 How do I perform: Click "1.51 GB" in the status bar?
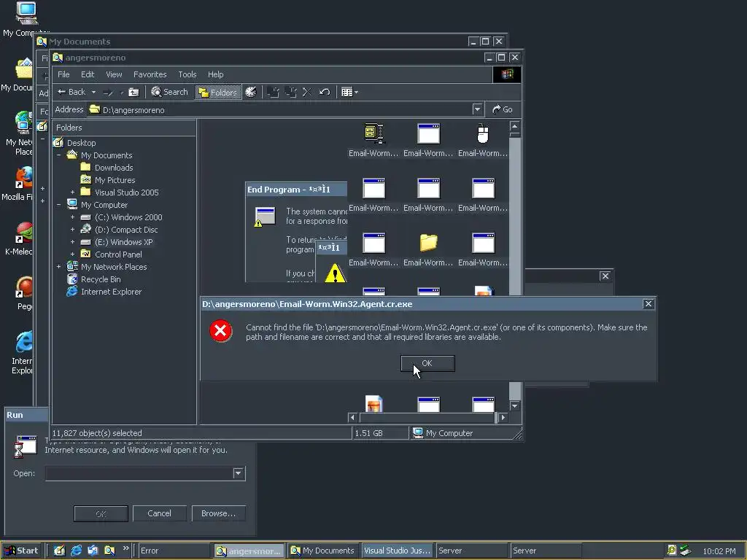368,433
